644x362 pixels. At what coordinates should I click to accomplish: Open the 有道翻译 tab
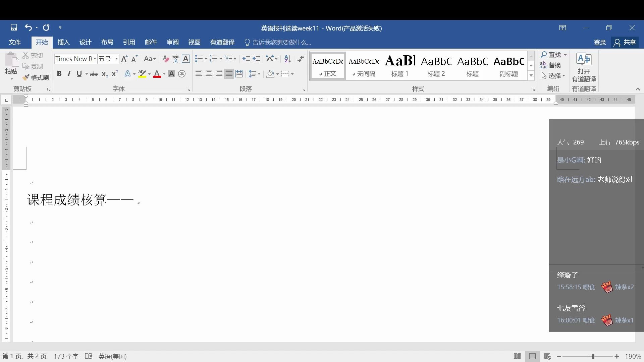point(222,42)
